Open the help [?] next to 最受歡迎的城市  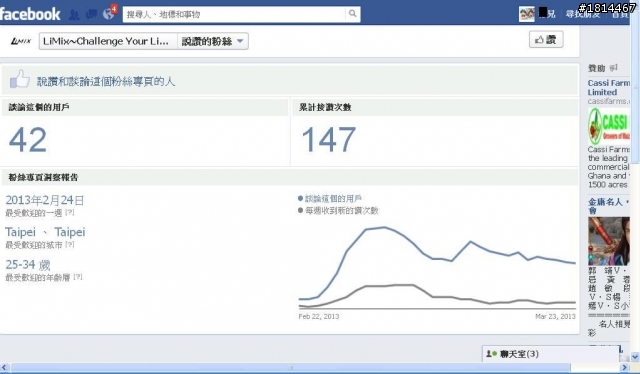(70, 245)
